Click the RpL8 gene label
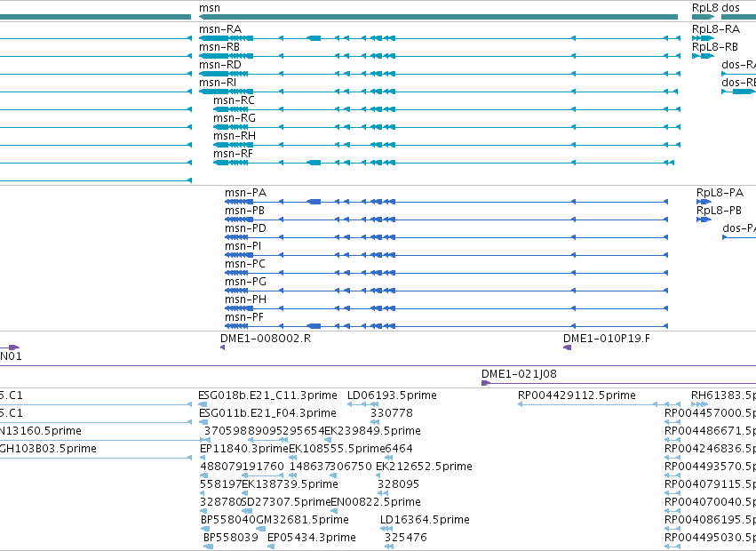Image resolution: width=756 pixels, height=551 pixels. (705, 8)
